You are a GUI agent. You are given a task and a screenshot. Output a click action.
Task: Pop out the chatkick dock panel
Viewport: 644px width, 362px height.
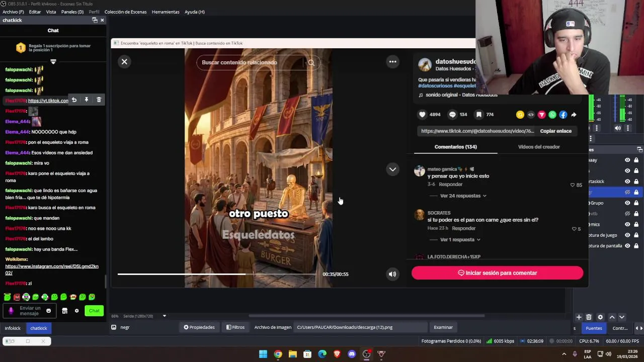(95, 20)
